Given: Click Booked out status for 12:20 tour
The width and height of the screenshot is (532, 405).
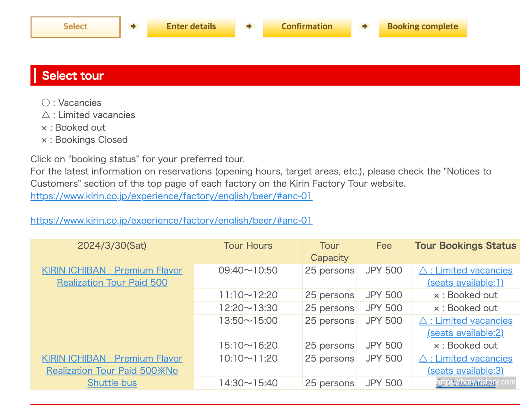Looking at the screenshot, I should [465, 308].
